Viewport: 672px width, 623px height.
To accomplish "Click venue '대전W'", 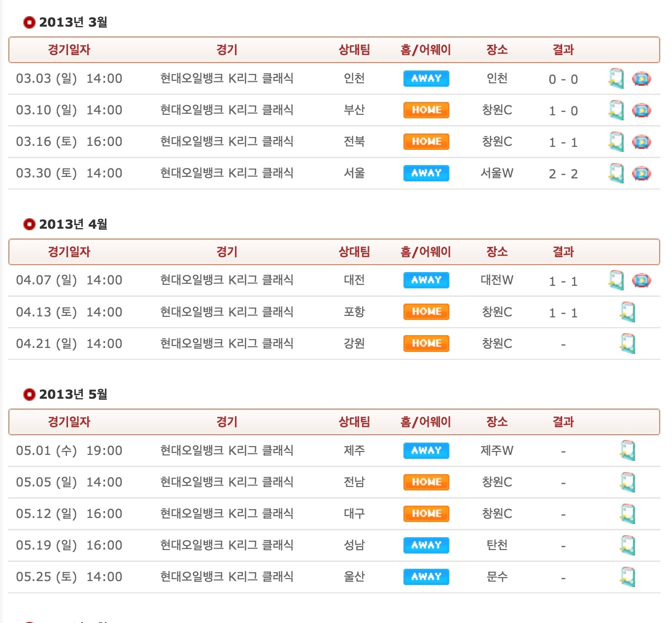I will click(x=497, y=280).
